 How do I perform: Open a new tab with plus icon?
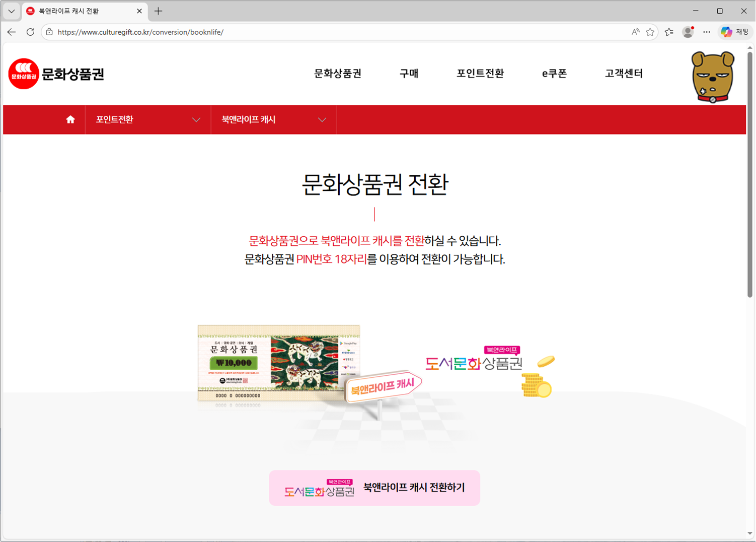(159, 11)
